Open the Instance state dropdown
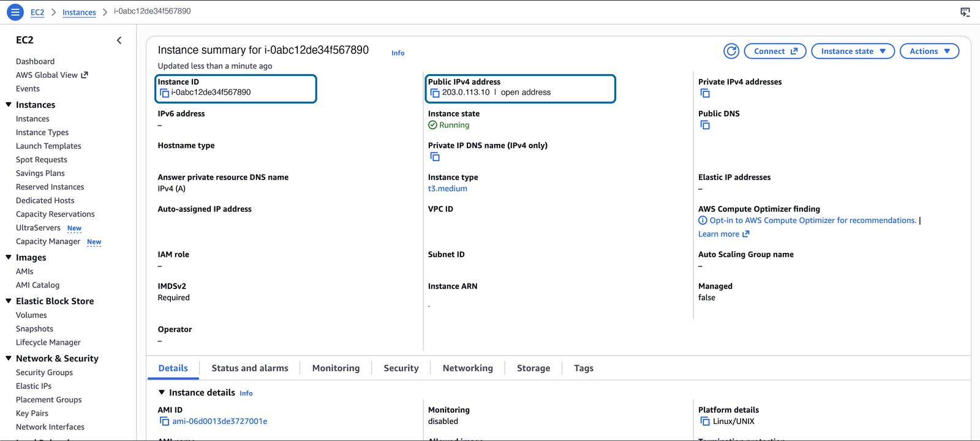The width and height of the screenshot is (980, 441). coord(853,51)
